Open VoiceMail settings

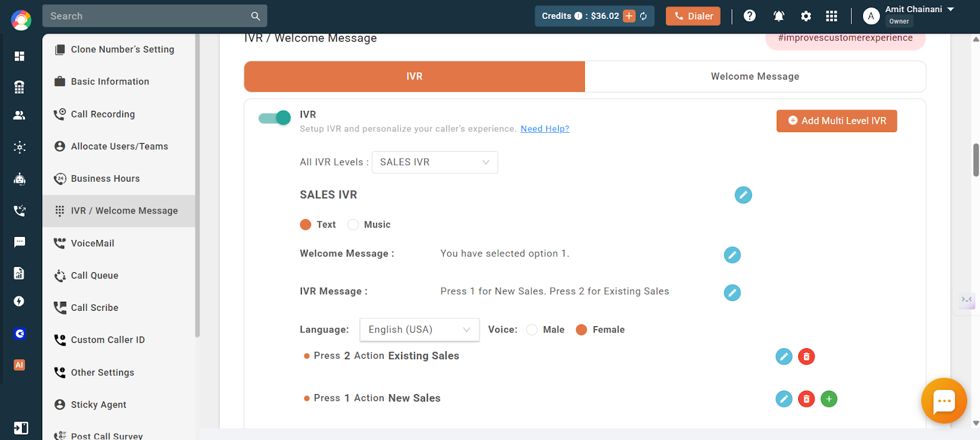[119, 243]
